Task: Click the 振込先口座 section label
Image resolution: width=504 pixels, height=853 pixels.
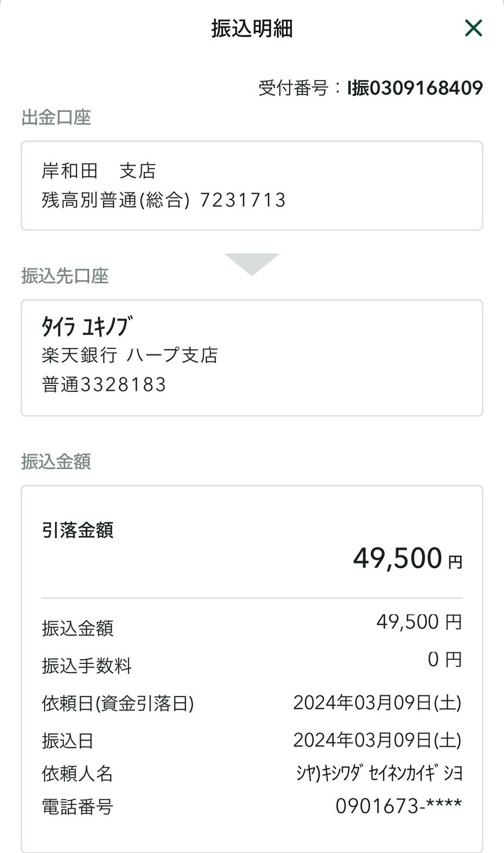Action: coord(65,276)
